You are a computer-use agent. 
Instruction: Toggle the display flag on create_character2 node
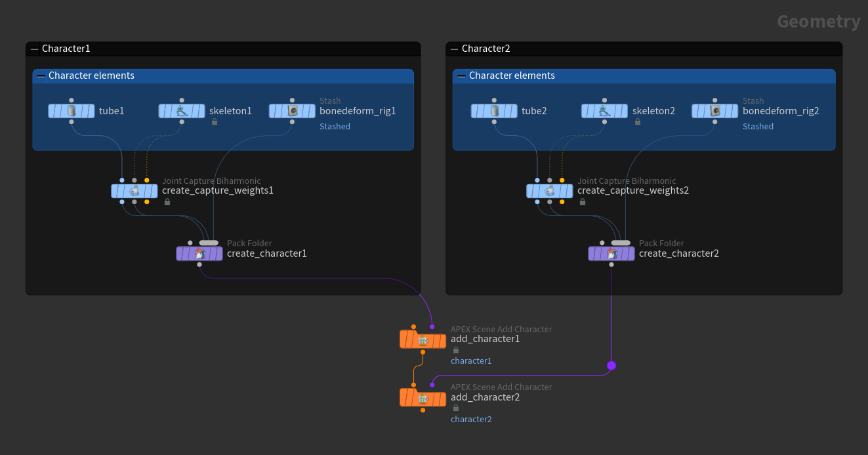click(x=630, y=253)
